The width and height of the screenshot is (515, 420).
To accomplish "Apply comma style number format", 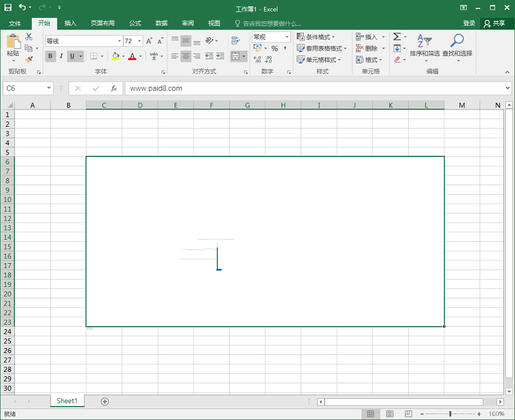I will point(285,49).
